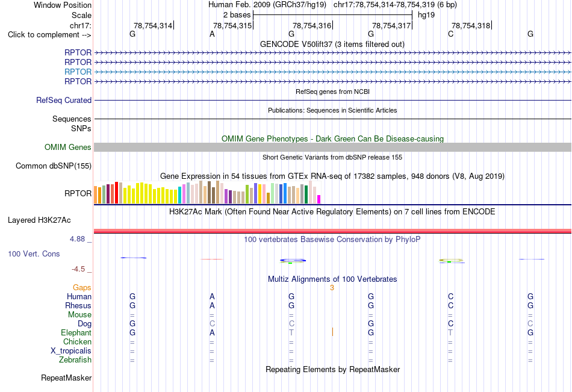Click the GENCODE V50lift37 track title
Image resolution: width=572 pixels, height=392 pixels.
tap(332, 44)
